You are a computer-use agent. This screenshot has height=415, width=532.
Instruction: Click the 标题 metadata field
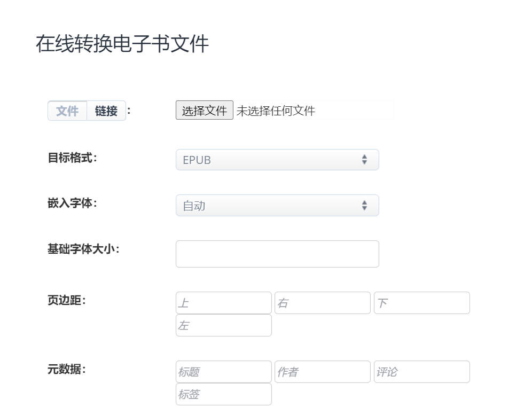pos(224,372)
